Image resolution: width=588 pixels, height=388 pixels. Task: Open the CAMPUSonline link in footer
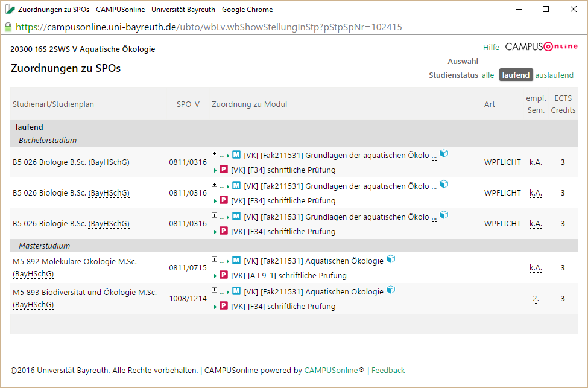coord(331,371)
